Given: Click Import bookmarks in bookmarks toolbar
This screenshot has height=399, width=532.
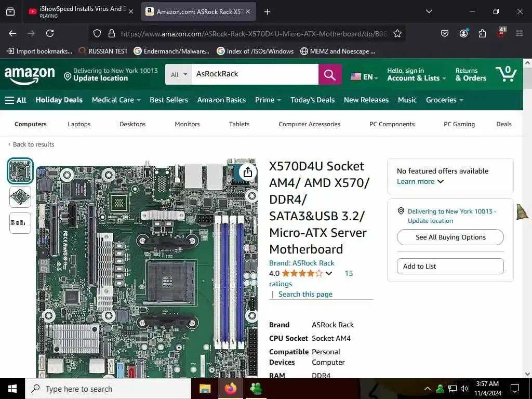Looking at the screenshot, I should click(x=39, y=51).
